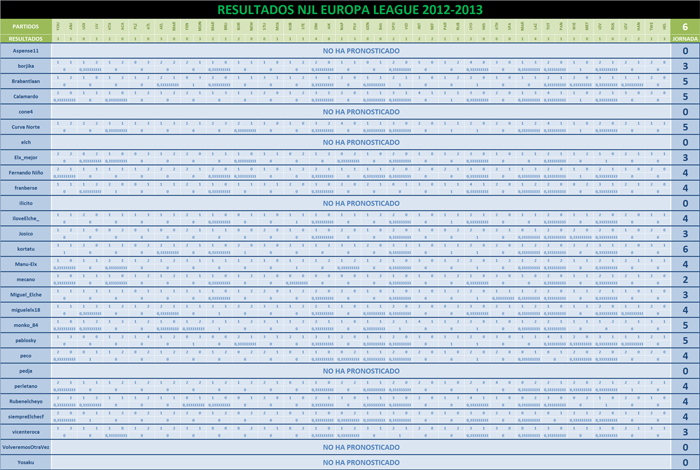Click the player name 'kortatu'

point(26,249)
